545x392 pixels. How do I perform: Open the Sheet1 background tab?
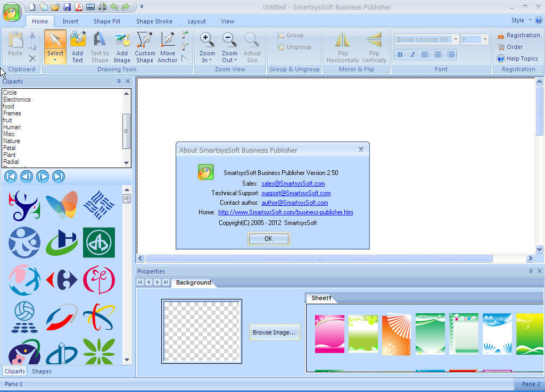(321, 298)
